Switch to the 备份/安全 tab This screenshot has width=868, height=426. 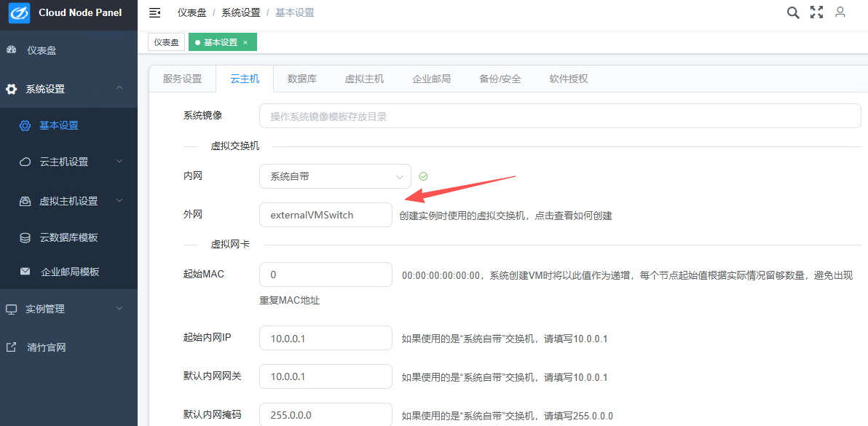click(x=500, y=79)
